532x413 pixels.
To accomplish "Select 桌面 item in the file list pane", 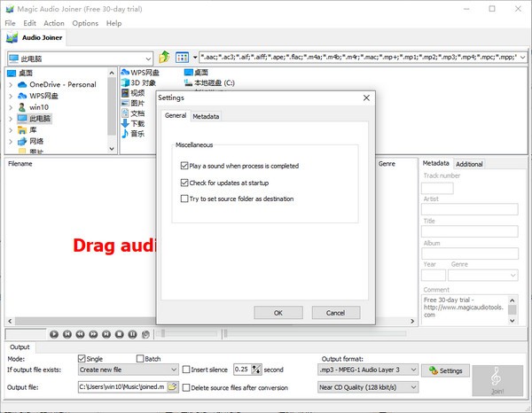I will point(197,73).
